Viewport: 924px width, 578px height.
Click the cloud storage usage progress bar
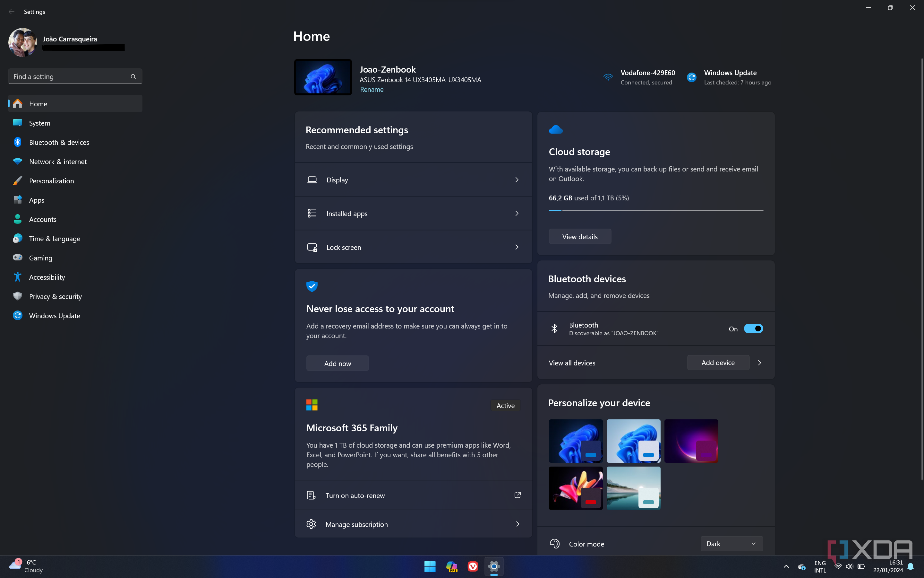[656, 210]
